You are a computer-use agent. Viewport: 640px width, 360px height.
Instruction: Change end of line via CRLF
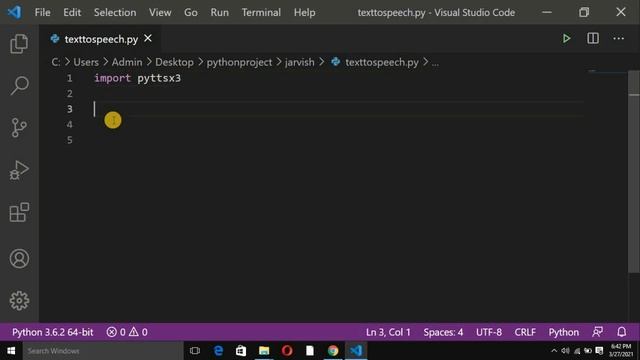[x=525, y=332]
